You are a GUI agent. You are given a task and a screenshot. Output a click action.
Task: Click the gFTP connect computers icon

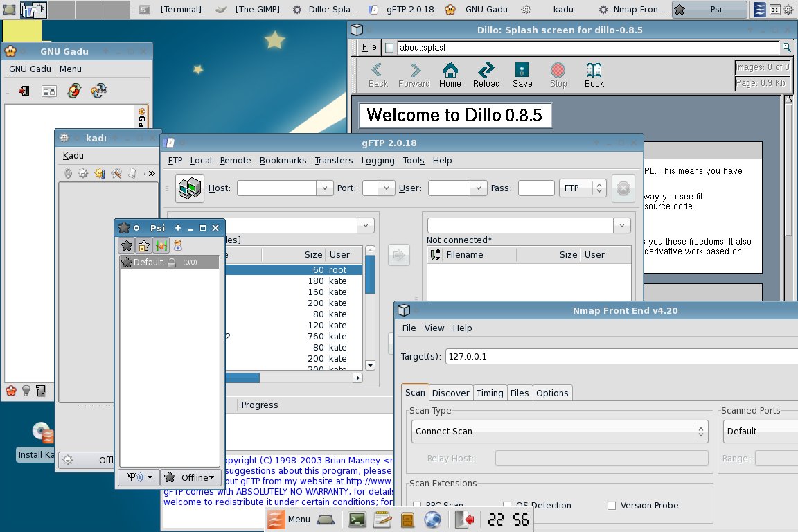point(190,188)
